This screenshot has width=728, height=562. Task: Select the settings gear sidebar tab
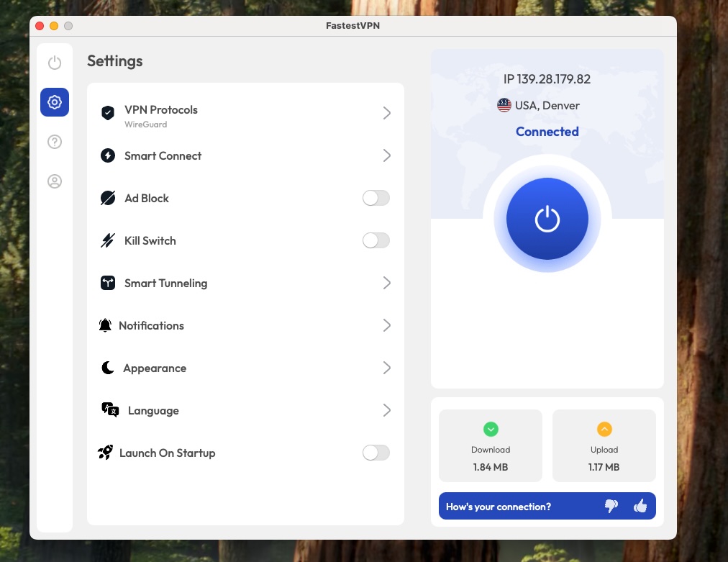[55, 102]
